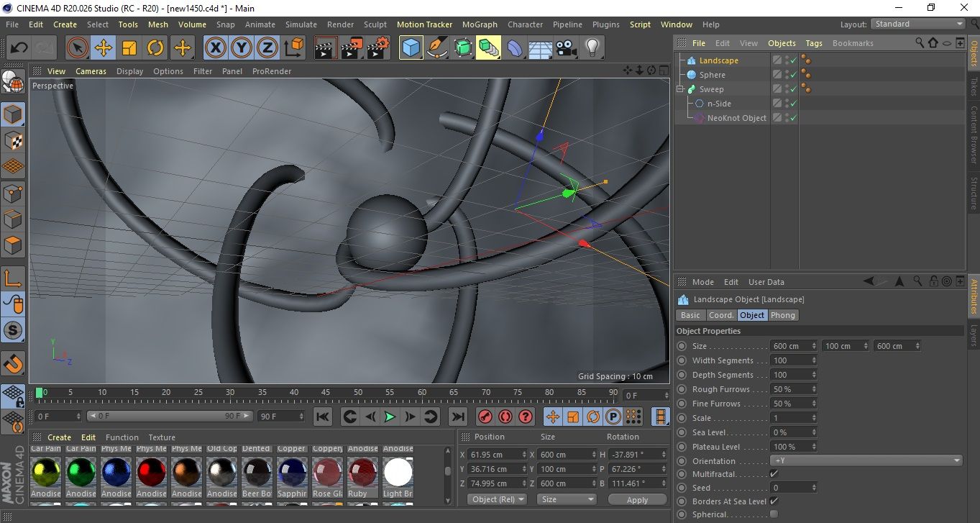Click the Light bulb icon
This screenshot has width=980, height=523.
click(592, 48)
